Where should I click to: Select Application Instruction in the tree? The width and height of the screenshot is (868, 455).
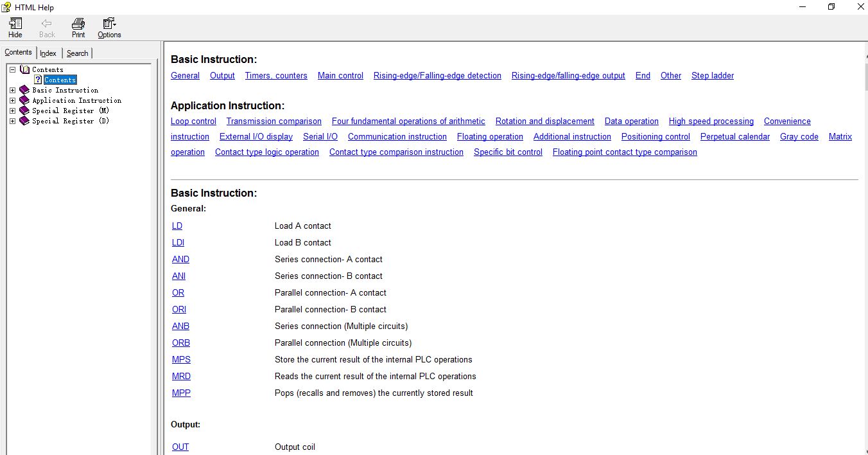pyautogui.click(x=77, y=100)
